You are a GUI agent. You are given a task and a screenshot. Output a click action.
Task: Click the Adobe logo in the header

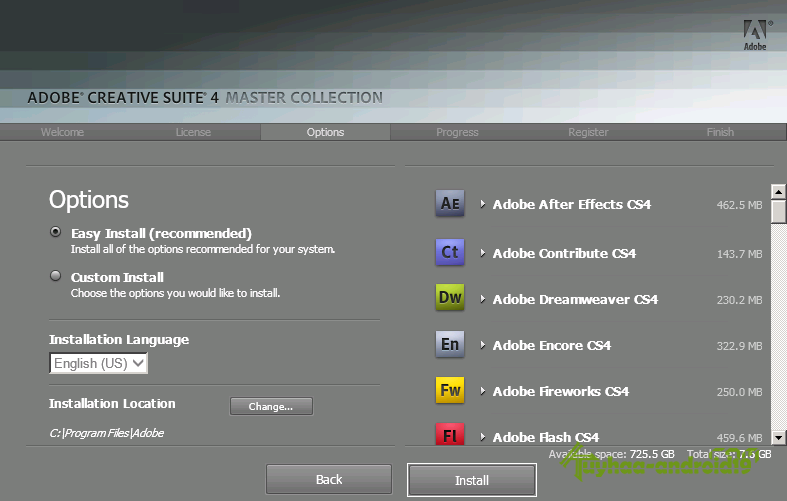[755, 35]
